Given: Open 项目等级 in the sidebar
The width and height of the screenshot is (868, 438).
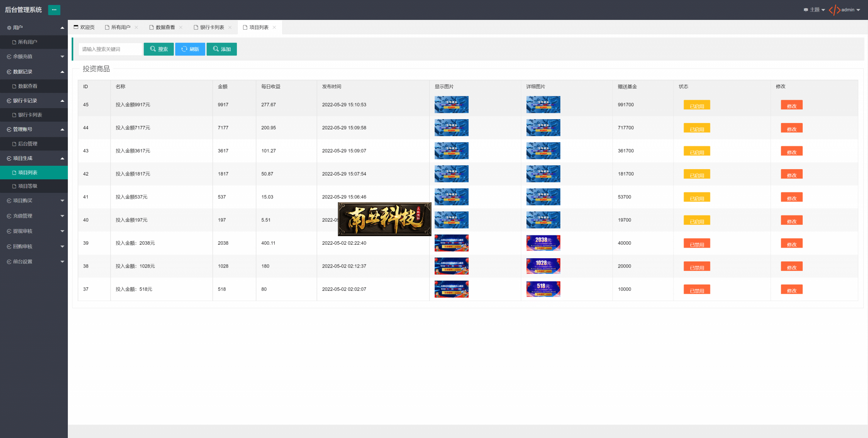Looking at the screenshot, I should tap(34, 186).
